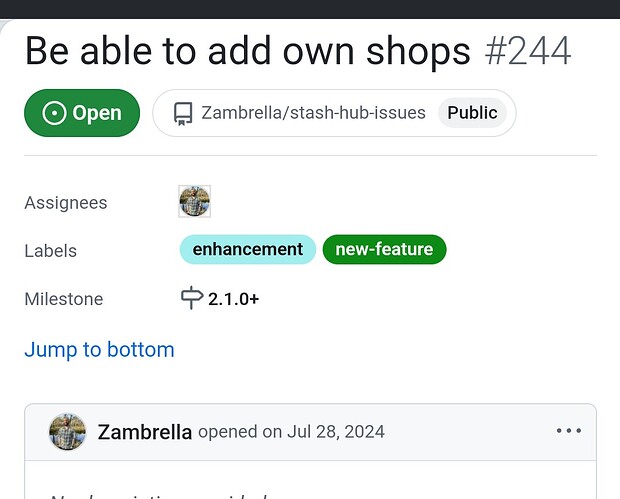Open the Zambrella username profile link
620x499 pixels.
point(145,432)
